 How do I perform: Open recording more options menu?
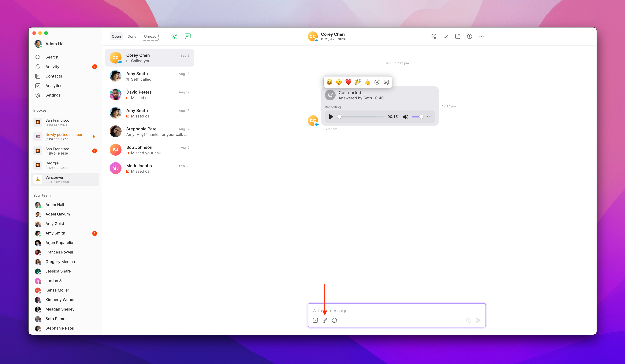(x=429, y=117)
